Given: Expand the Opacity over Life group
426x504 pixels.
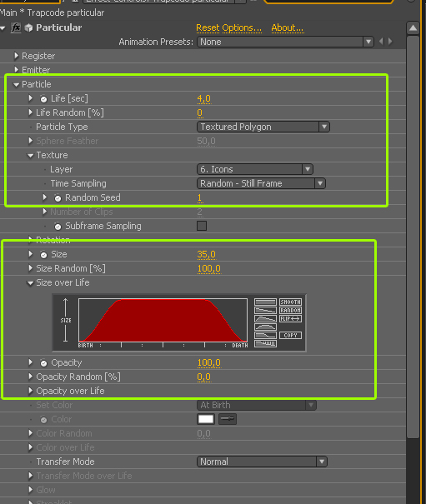Looking at the screenshot, I should tap(31, 391).
